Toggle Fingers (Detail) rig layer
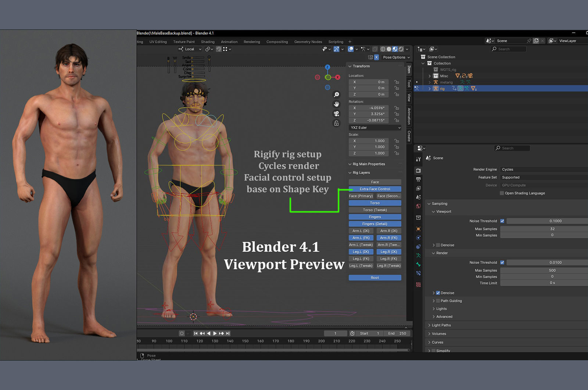 tap(375, 224)
